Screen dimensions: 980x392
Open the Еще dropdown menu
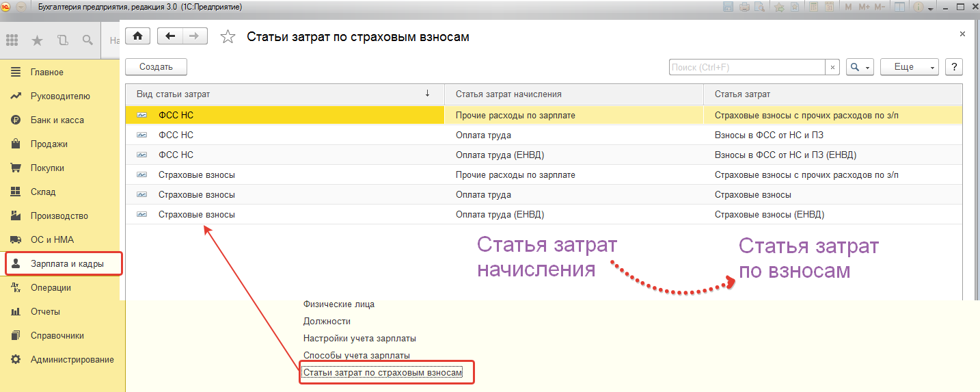coord(910,67)
